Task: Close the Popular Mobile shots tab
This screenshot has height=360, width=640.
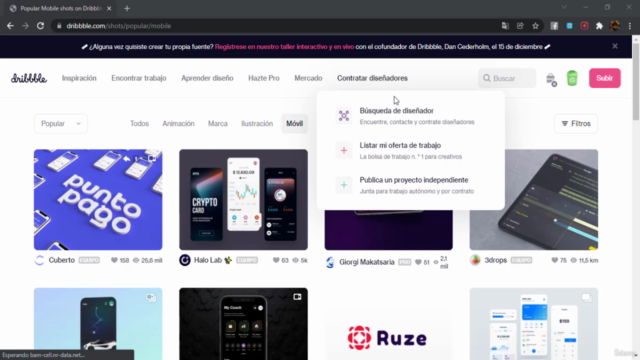Action: click(109, 8)
